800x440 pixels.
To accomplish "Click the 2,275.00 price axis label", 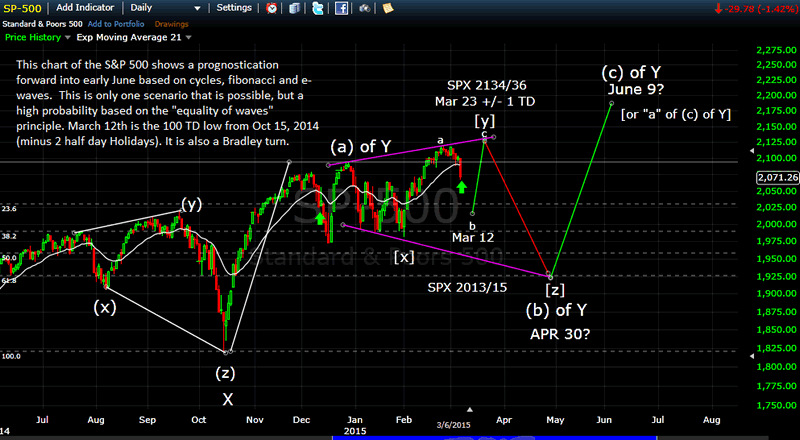I will tap(777, 50).
